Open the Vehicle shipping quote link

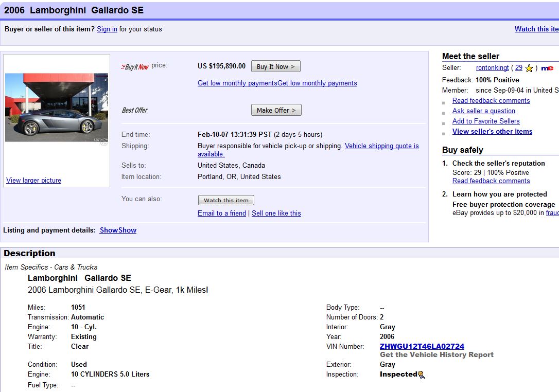click(x=381, y=146)
